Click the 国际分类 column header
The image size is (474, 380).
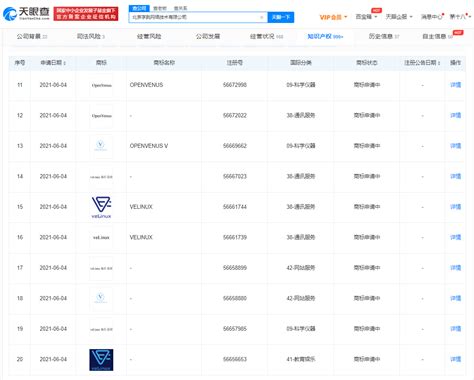coord(301,63)
